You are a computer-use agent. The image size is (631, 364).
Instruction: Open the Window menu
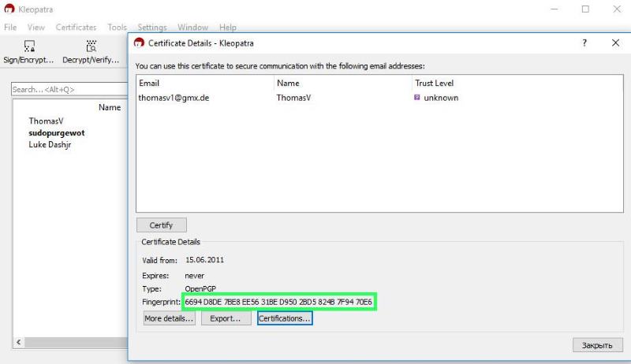192,28
